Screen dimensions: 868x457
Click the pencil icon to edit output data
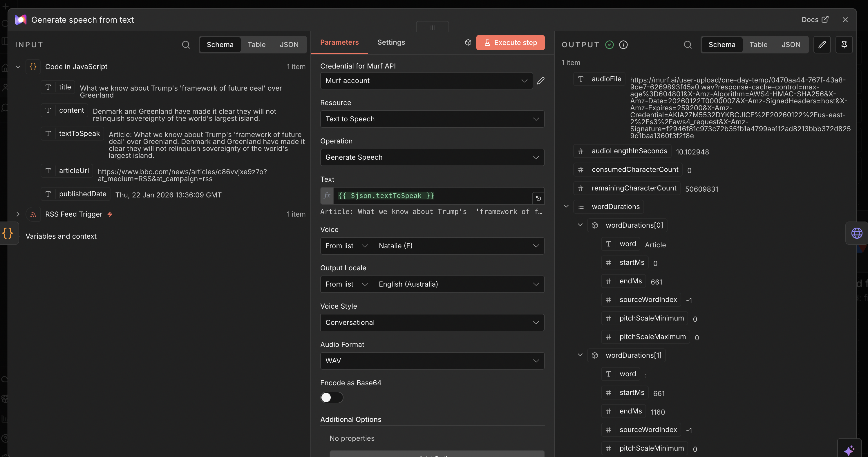tap(822, 44)
